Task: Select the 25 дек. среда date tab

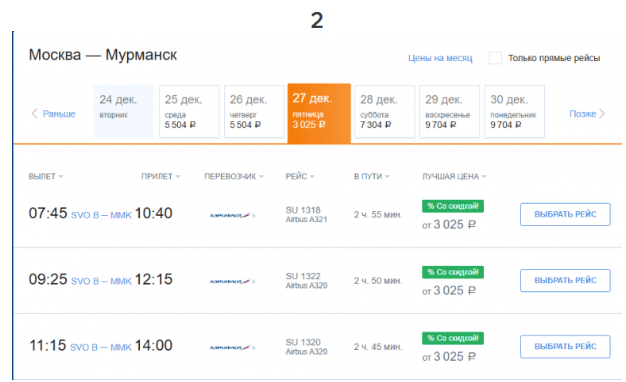Action: coord(189,111)
